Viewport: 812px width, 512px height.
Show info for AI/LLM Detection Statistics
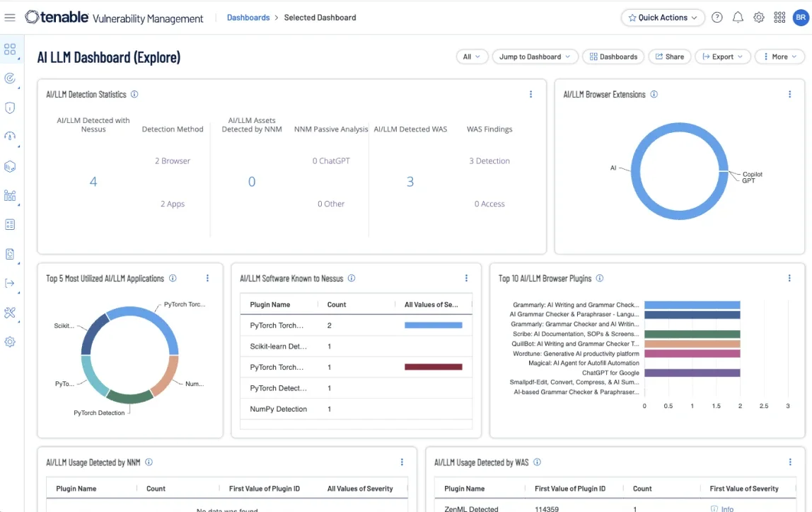tap(134, 94)
